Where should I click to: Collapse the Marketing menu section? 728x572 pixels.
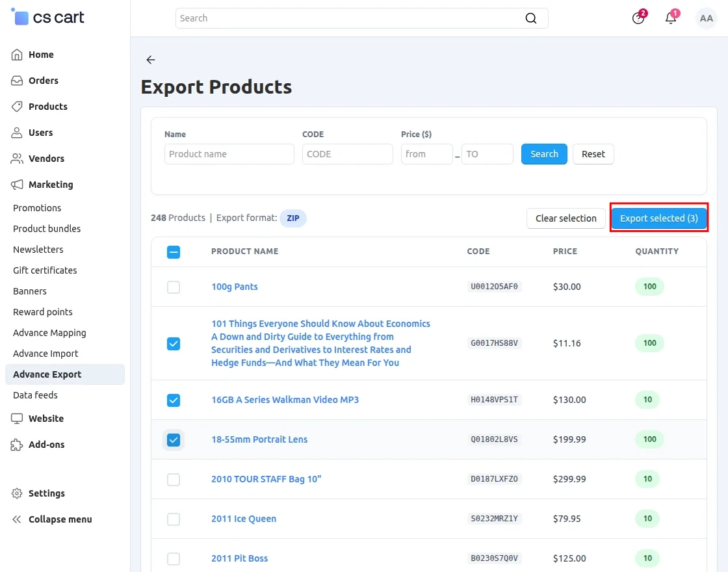point(51,185)
